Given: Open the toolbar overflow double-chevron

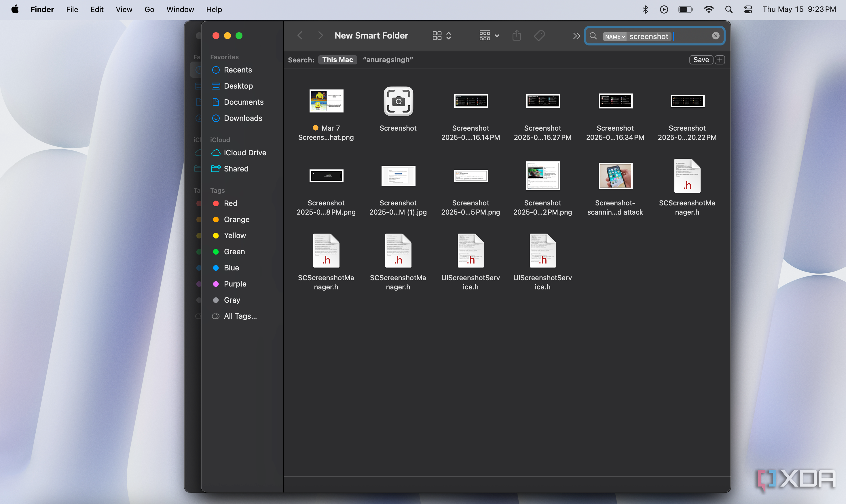Looking at the screenshot, I should click(x=576, y=36).
